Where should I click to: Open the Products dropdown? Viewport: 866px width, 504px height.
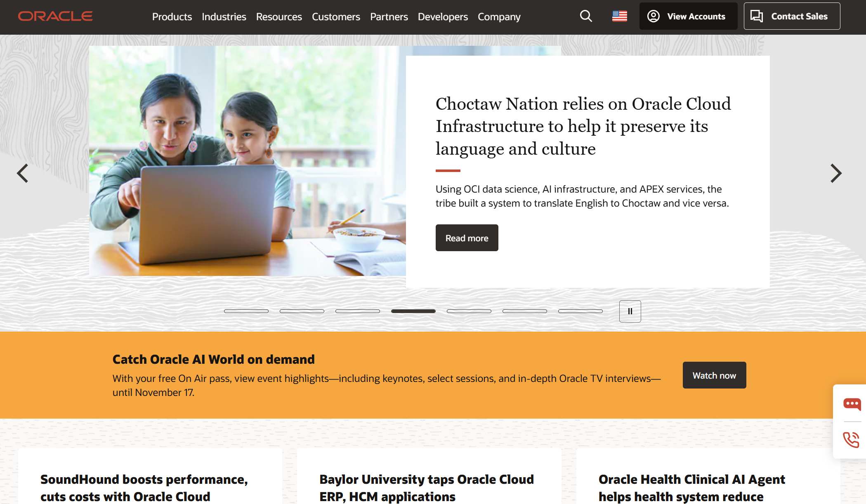coord(172,16)
